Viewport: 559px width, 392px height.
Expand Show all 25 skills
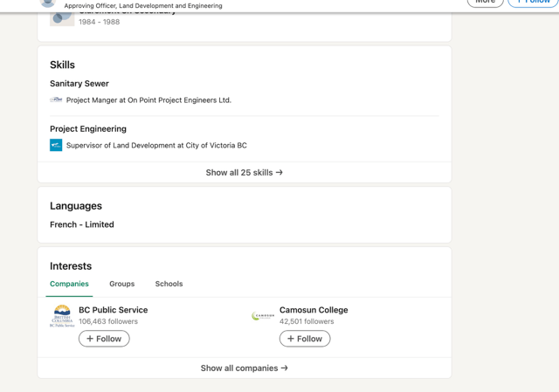(244, 173)
